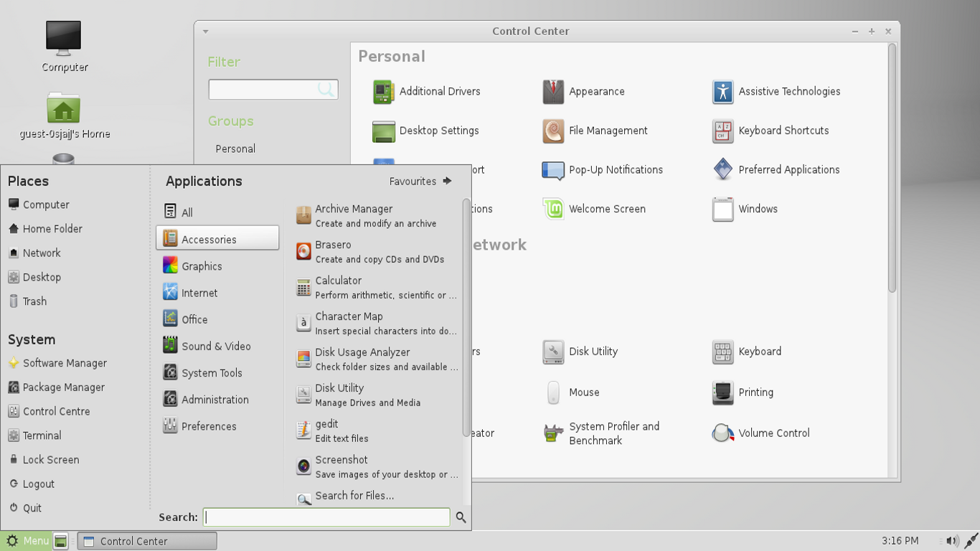Open Additional Drivers in Control Center
Image resolution: width=980 pixels, height=551 pixels.
[426, 92]
